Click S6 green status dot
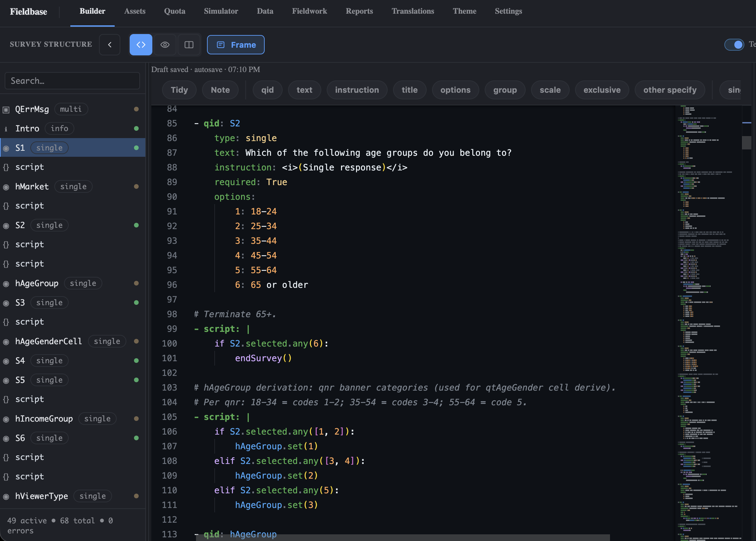The image size is (756, 541). [136, 438]
